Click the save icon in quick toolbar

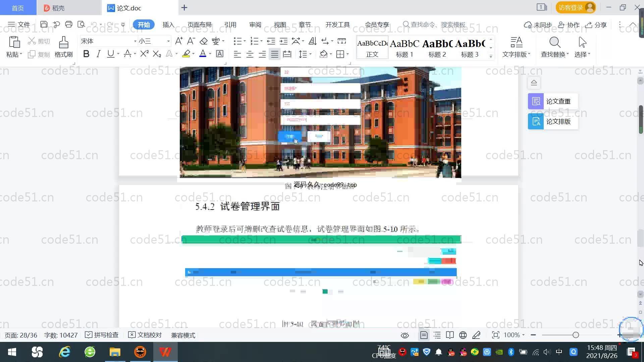44,24
